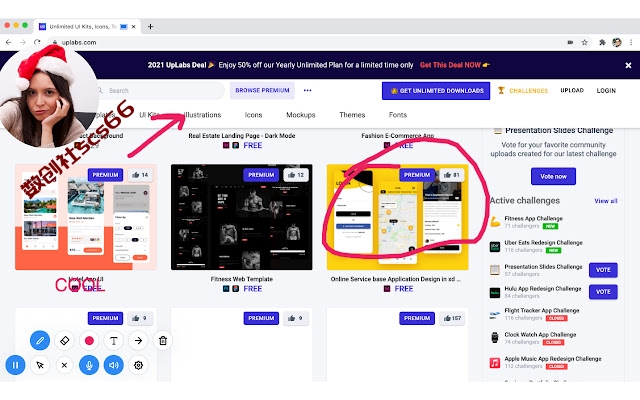
Task: Open the red color picker
Action: (89, 340)
